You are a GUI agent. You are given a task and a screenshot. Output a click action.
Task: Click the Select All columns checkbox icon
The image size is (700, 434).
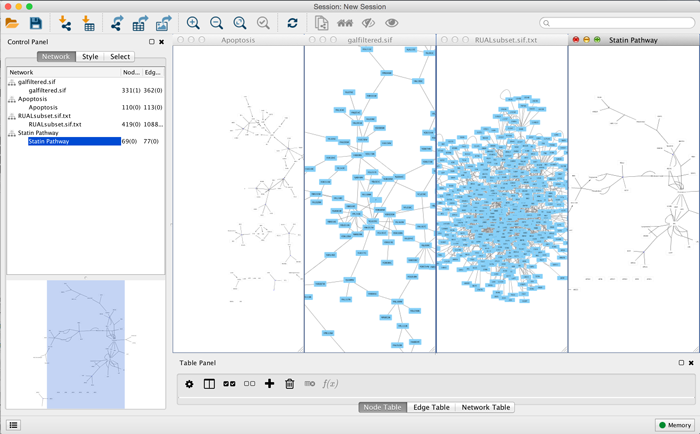click(229, 384)
